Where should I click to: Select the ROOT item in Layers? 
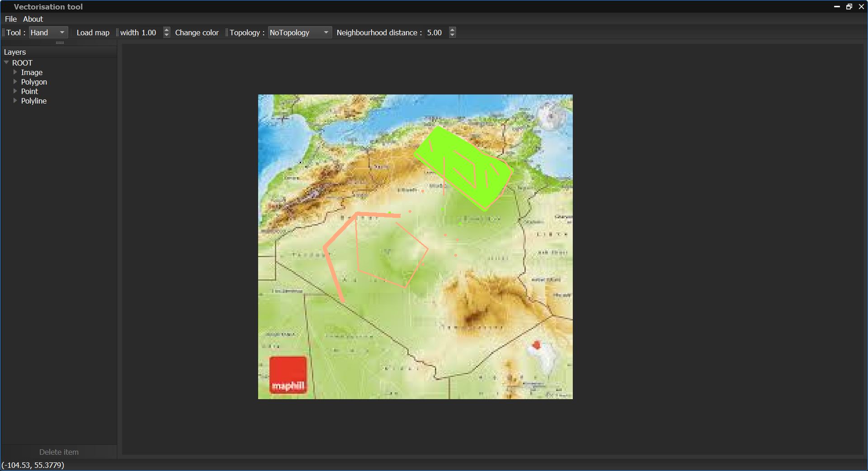pyautogui.click(x=22, y=63)
